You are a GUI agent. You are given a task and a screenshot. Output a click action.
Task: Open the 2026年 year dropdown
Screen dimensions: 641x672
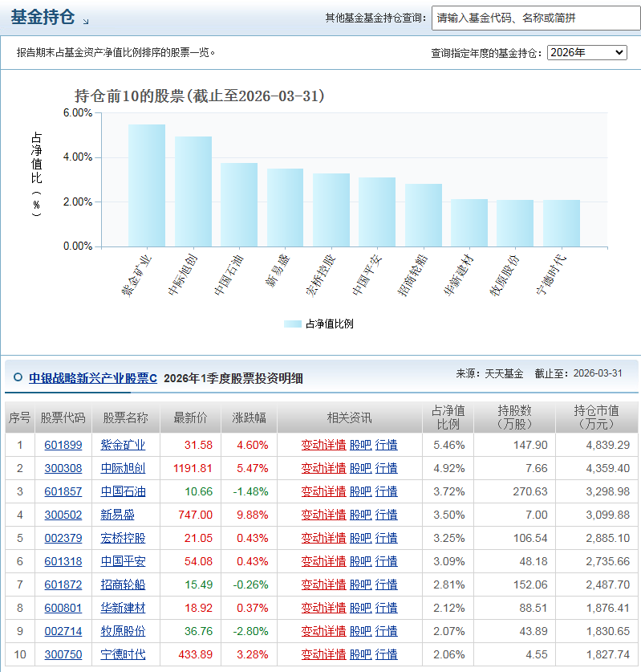point(586,52)
